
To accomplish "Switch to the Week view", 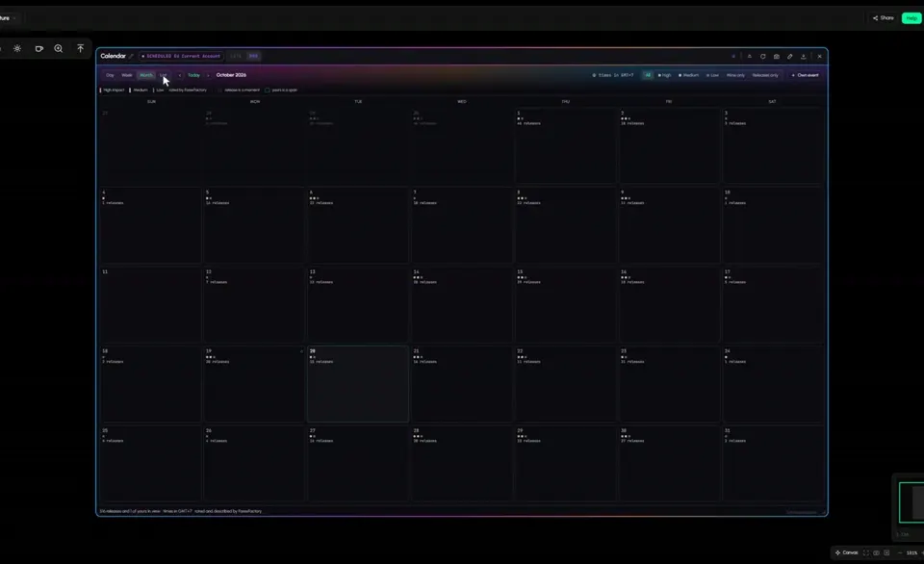I will (x=127, y=75).
